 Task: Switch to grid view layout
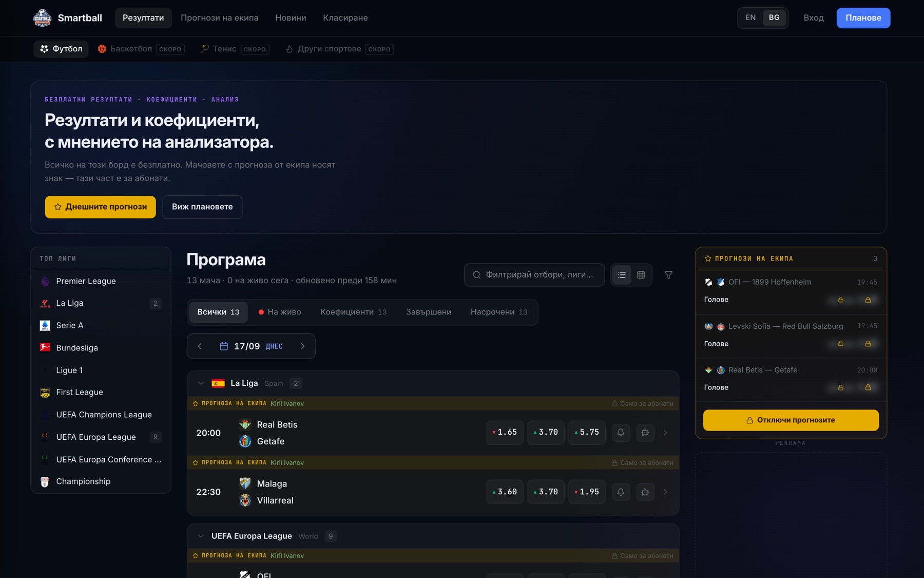click(x=641, y=275)
